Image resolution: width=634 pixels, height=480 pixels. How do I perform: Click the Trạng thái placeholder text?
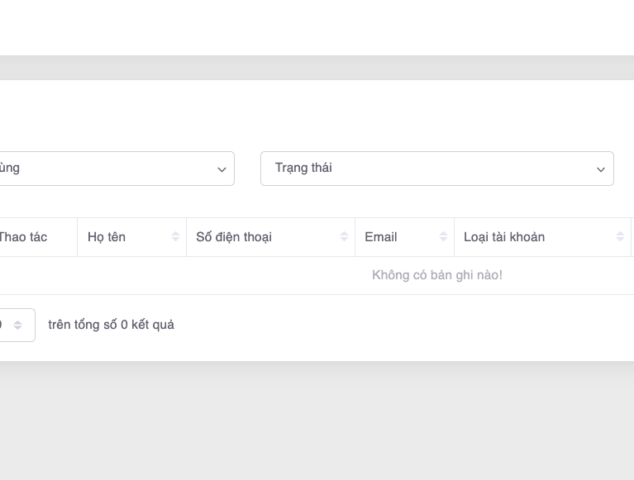[x=303, y=168]
